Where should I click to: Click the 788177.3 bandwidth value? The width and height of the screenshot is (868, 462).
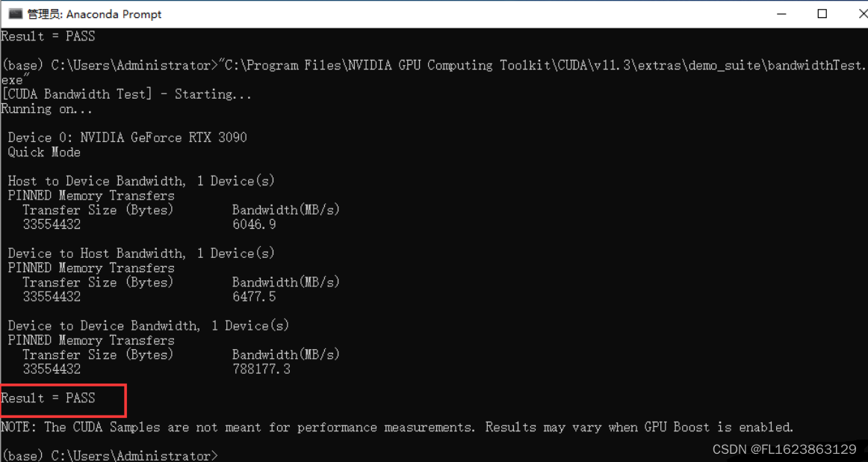(x=261, y=369)
